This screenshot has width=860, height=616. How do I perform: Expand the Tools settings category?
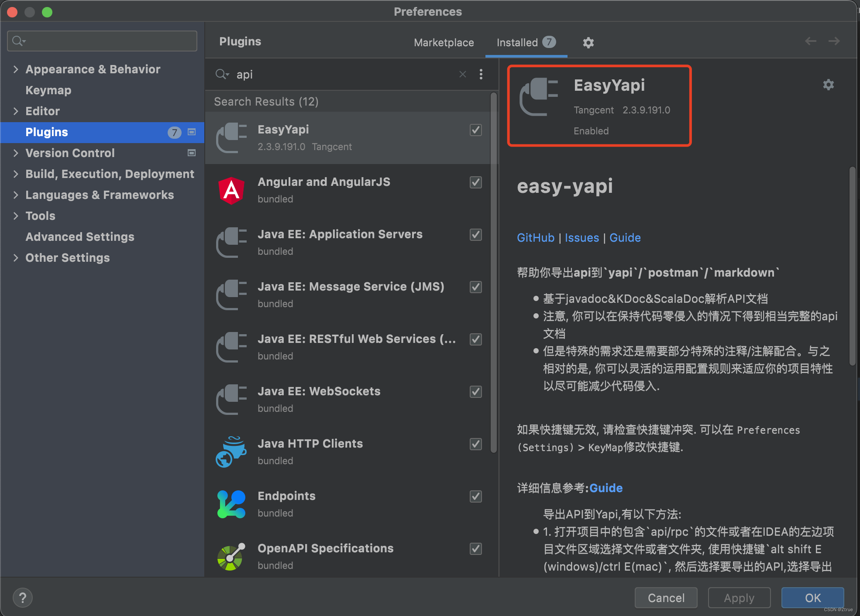point(16,216)
